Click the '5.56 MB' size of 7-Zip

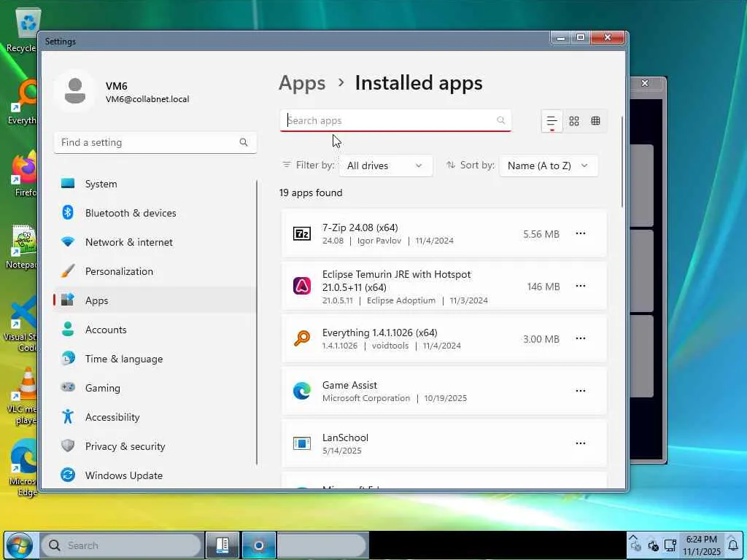point(541,234)
